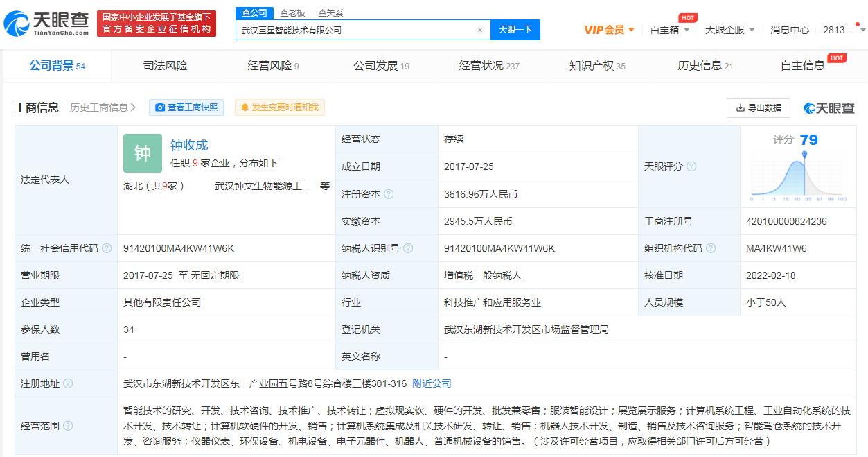Click the 发生变更时通知我 button
The width and height of the screenshot is (868, 457).
click(280, 107)
